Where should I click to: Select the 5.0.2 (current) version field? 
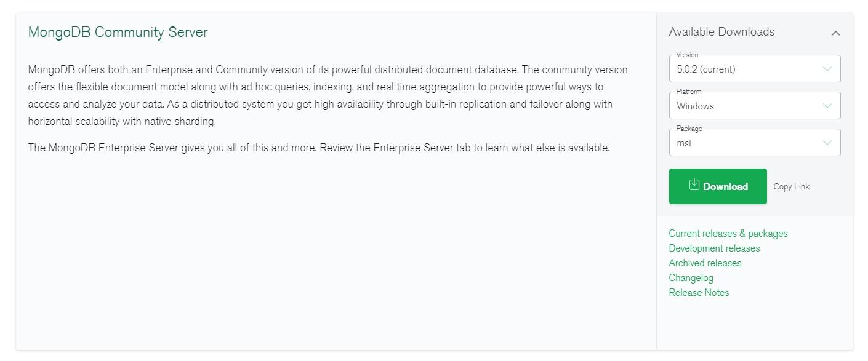tap(755, 68)
